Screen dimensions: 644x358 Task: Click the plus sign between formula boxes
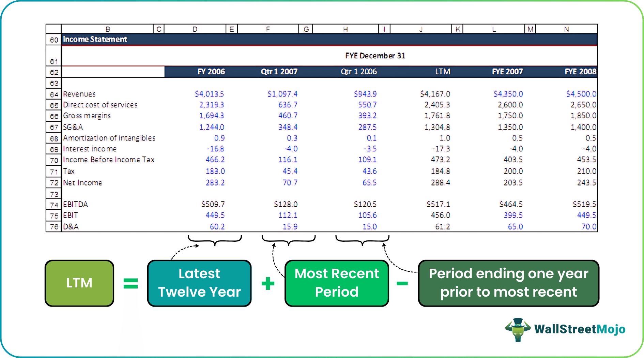(267, 283)
